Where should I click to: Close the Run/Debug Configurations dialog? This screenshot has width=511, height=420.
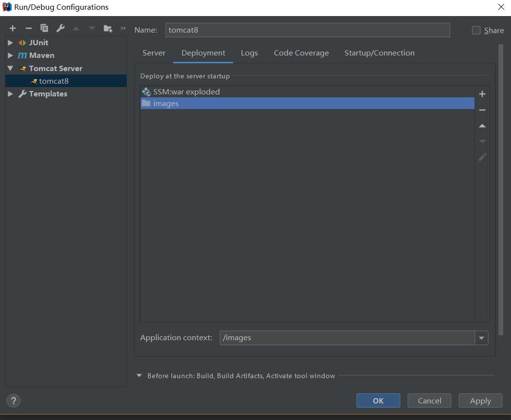pyautogui.click(x=501, y=7)
